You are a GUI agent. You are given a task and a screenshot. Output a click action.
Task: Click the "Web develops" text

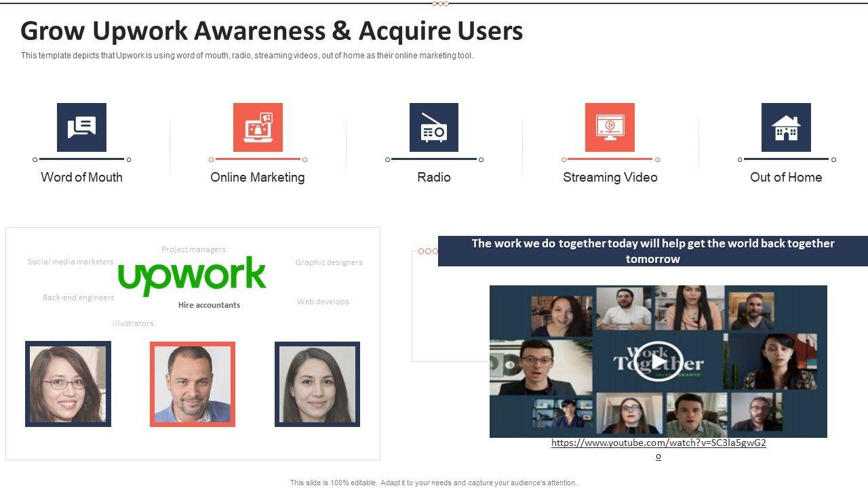click(323, 302)
